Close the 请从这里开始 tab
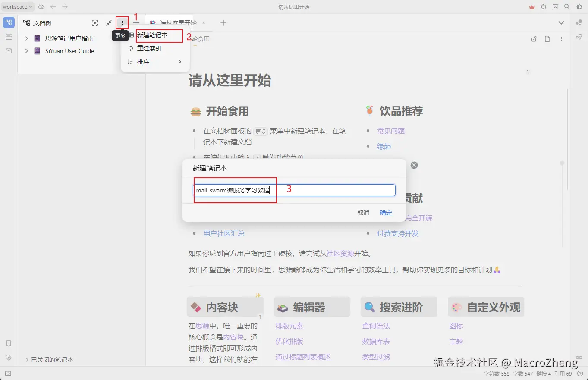This screenshot has width=588, height=380. tap(204, 23)
